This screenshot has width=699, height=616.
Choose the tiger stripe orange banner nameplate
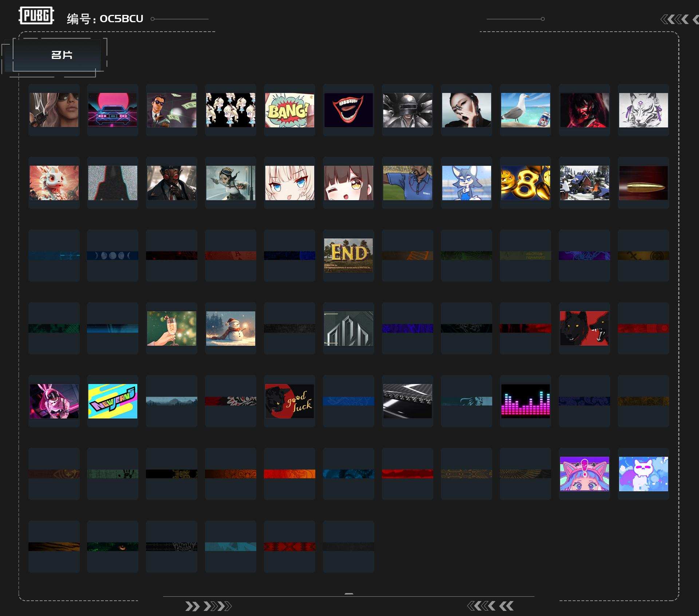click(x=54, y=547)
